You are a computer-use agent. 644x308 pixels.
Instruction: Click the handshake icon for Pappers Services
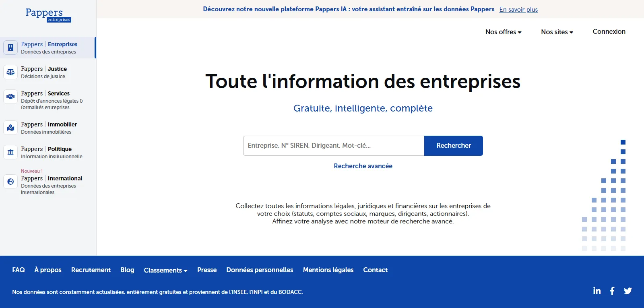10,97
